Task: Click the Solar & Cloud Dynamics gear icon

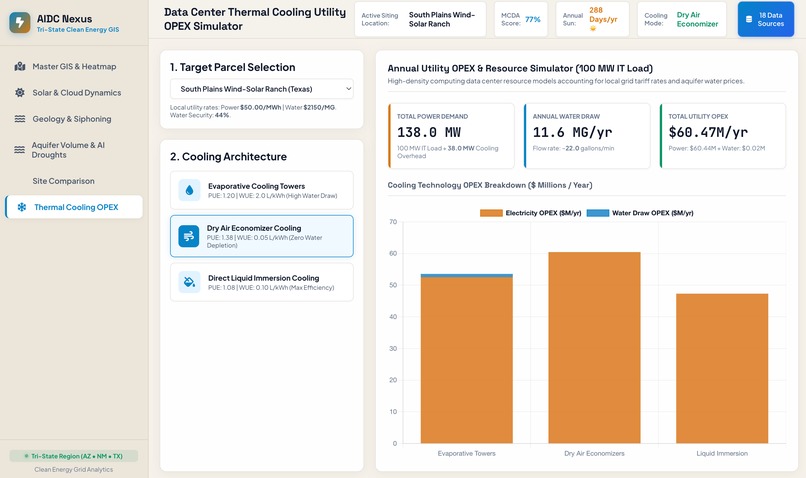Action: pos(20,93)
